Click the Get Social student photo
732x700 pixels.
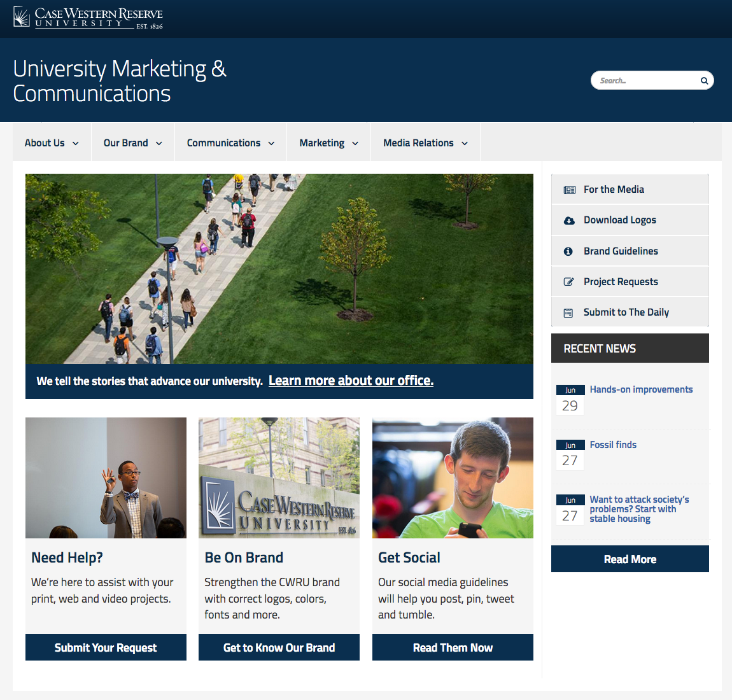coord(453,478)
